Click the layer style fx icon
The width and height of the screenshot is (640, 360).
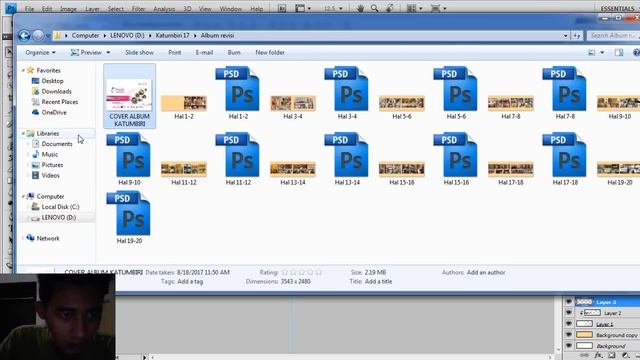(599, 356)
